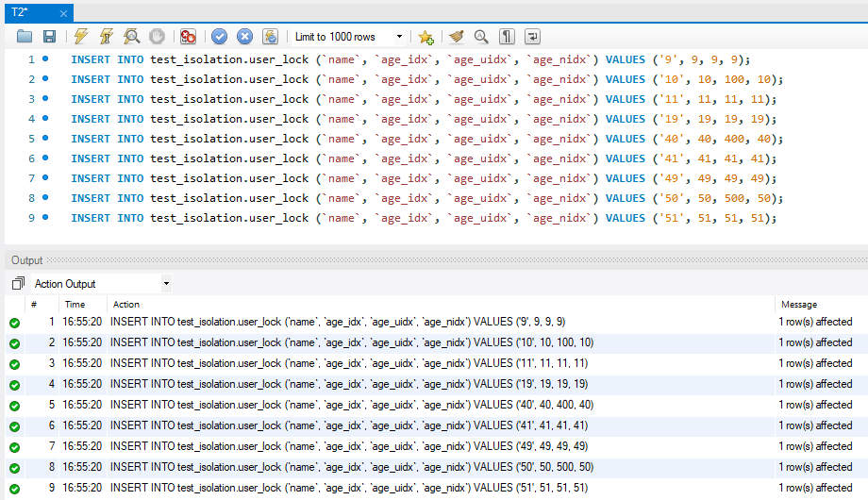Select output row with VALUES ('19', 19, 19, 19)
The height and width of the screenshot is (500, 868).
436,384
